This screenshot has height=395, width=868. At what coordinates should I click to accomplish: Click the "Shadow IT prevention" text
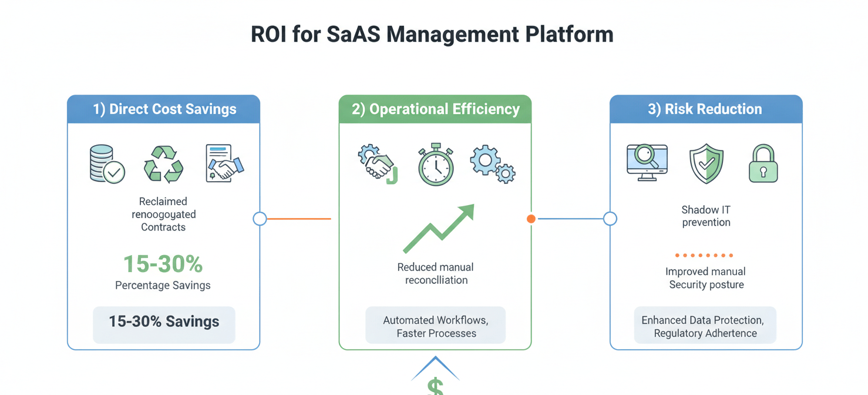tap(706, 216)
